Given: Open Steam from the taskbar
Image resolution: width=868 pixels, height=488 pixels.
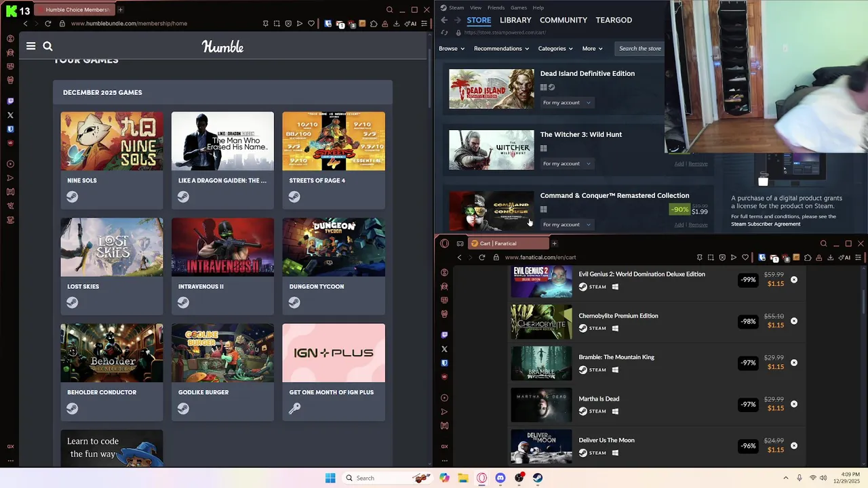Looking at the screenshot, I should [x=538, y=478].
